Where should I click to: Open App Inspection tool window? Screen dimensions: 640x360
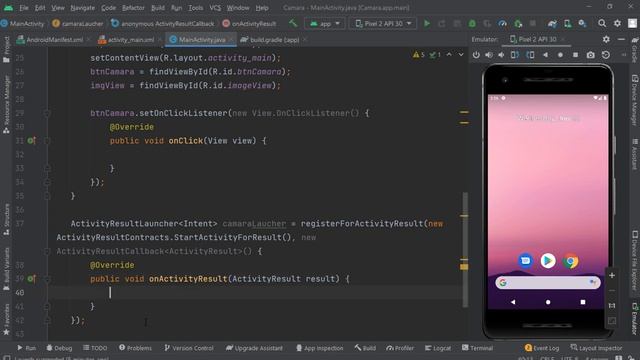(320, 348)
